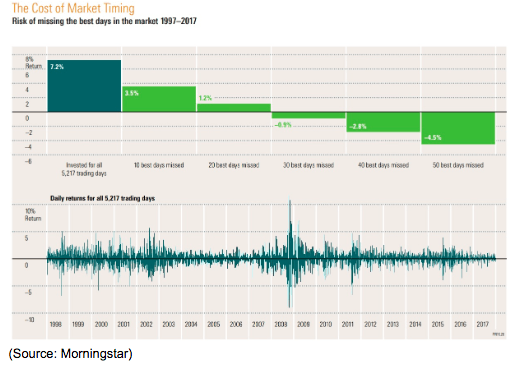This screenshot has height=370, width=516.
Task: Click the 1998 year marker on timeline
Action: point(56,324)
